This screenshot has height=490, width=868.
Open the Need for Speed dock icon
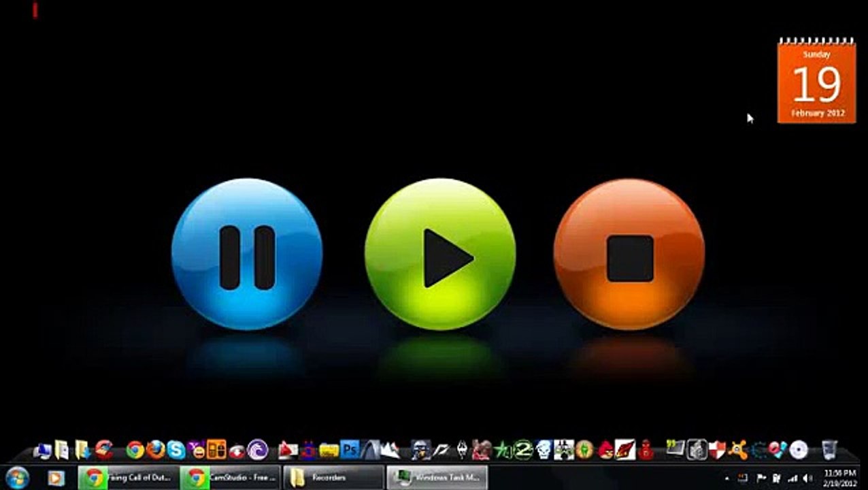(442, 450)
